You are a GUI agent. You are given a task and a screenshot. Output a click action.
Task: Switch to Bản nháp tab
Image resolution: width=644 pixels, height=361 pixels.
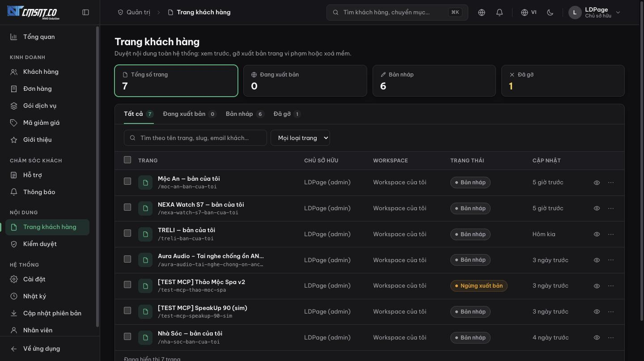tap(245, 114)
